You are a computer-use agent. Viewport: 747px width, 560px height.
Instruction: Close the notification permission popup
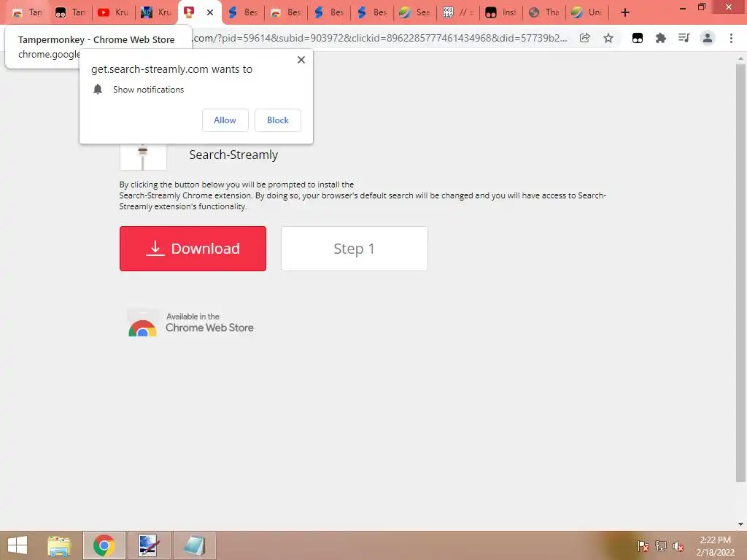(301, 60)
